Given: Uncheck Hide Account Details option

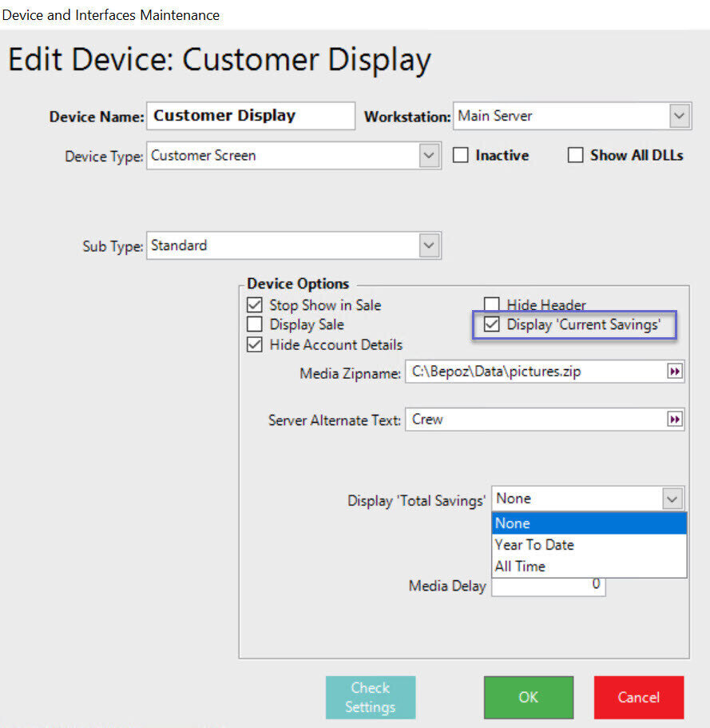Looking at the screenshot, I should [x=255, y=344].
